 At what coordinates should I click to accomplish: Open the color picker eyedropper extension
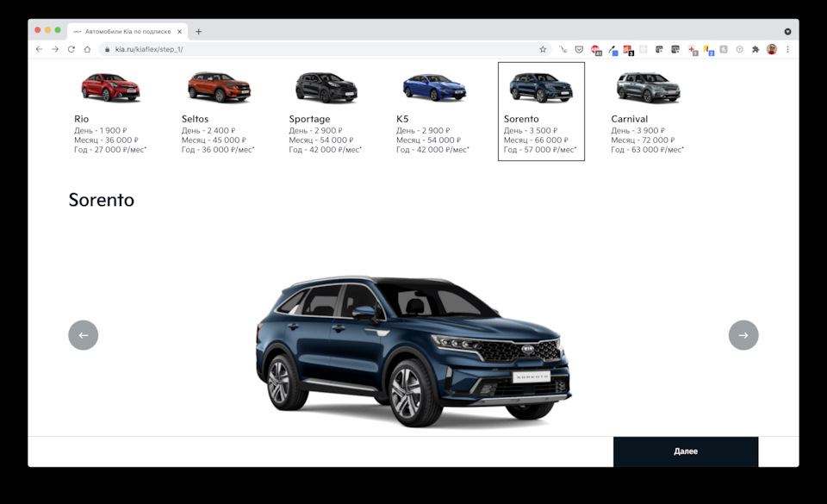pos(612,50)
